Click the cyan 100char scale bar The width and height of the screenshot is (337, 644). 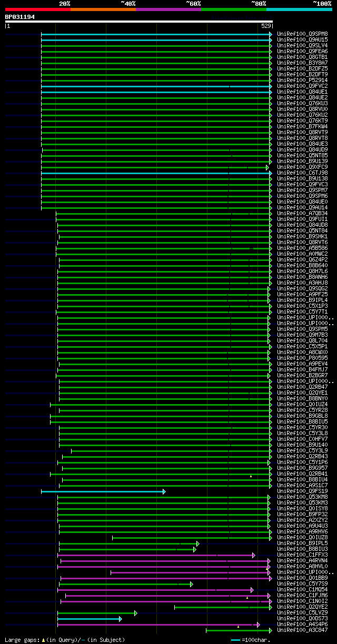(235, 640)
